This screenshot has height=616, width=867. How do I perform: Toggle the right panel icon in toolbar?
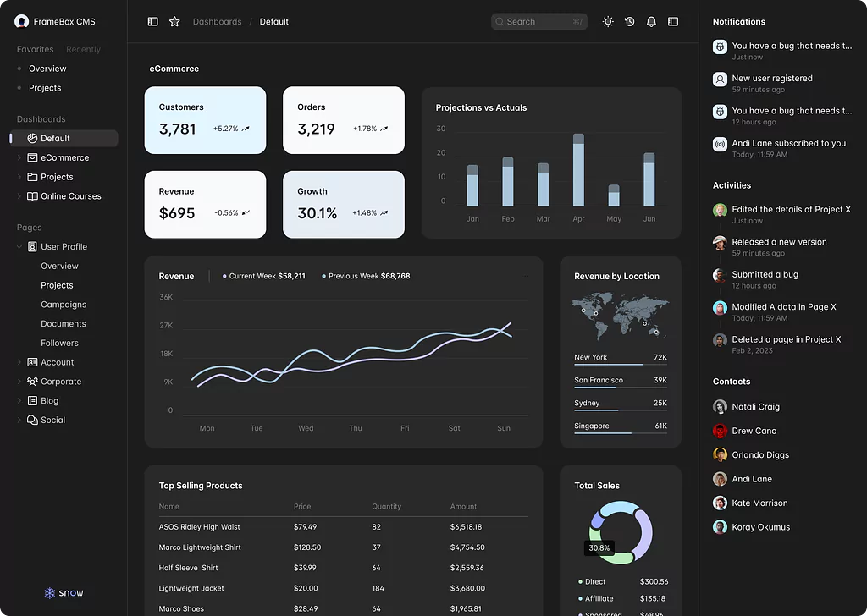coord(673,21)
